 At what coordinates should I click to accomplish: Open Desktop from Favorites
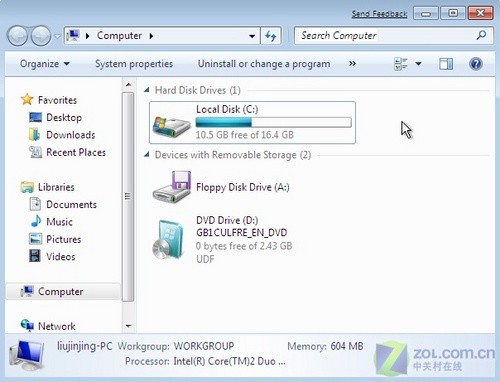pyautogui.click(x=64, y=117)
